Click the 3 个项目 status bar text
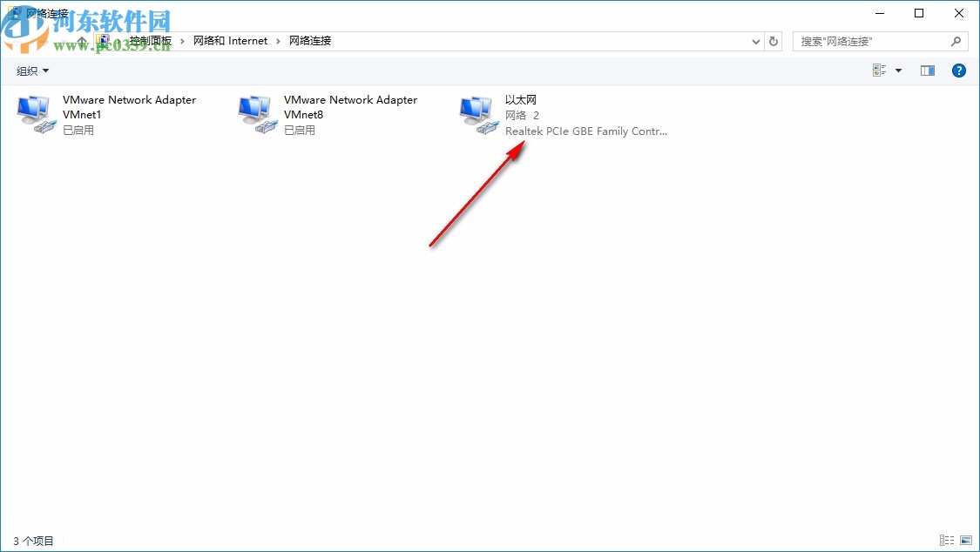Image resolution: width=980 pixels, height=552 pixels. tap(34, 541)
